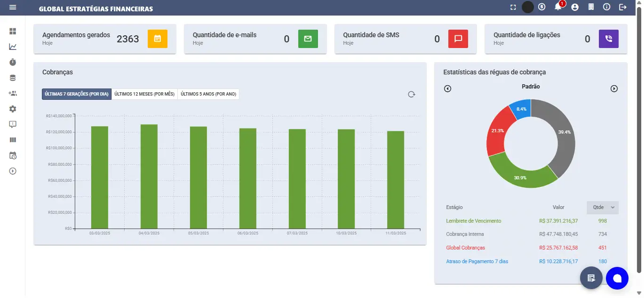Click the Lembrete de Vencimento stage link
Screen dimensions: 644x298
pyautogui.click(x=473, y=221)
